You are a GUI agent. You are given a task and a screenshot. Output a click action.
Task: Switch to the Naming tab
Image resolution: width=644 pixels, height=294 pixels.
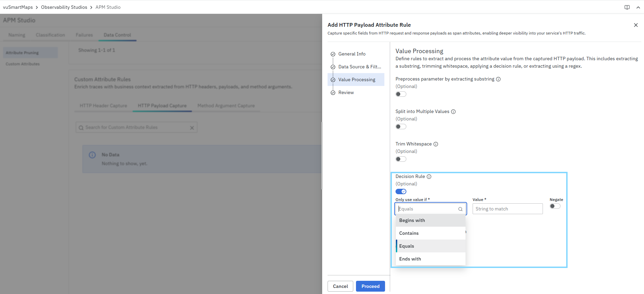click(17, 35)
